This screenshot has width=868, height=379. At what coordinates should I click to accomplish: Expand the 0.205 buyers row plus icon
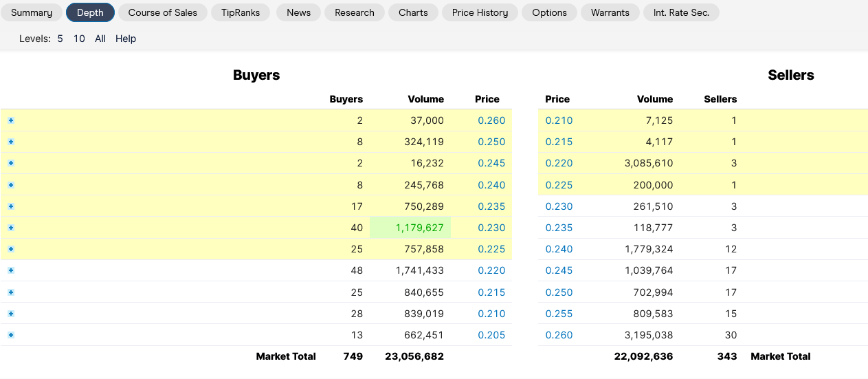[x=11, y=335]
